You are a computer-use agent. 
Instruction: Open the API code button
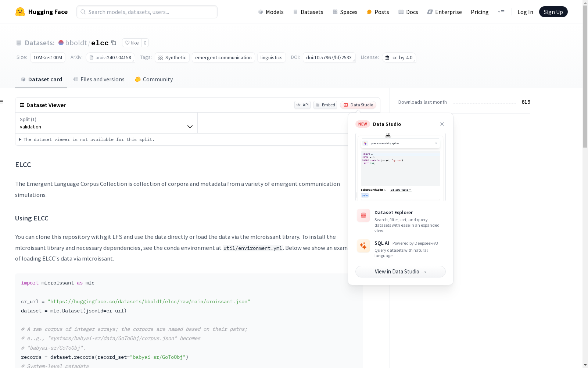302,105
